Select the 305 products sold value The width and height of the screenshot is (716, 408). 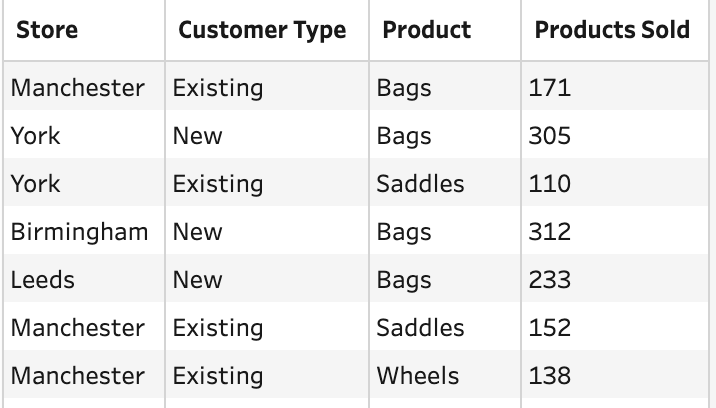(550, 136)
